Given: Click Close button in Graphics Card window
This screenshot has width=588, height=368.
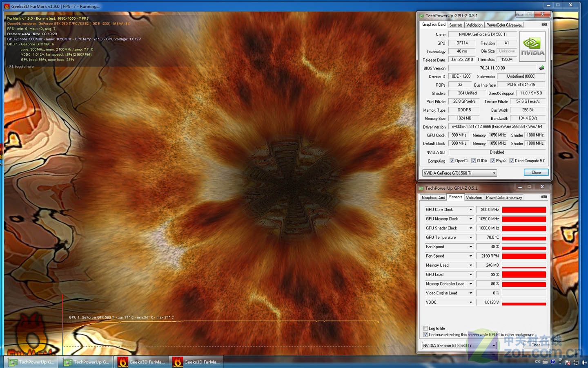Looking at the screenshot, I should (536, 173).
